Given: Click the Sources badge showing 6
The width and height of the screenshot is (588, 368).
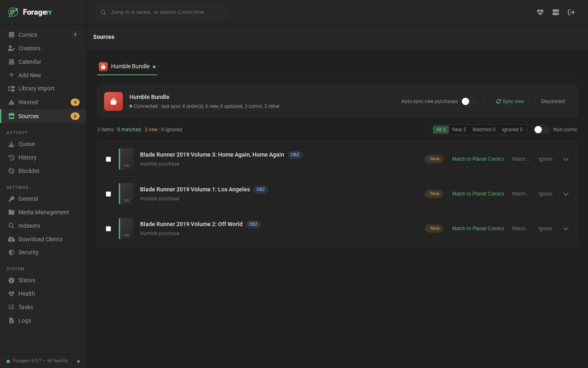Looking at the screenshot, I should (75, 116).
